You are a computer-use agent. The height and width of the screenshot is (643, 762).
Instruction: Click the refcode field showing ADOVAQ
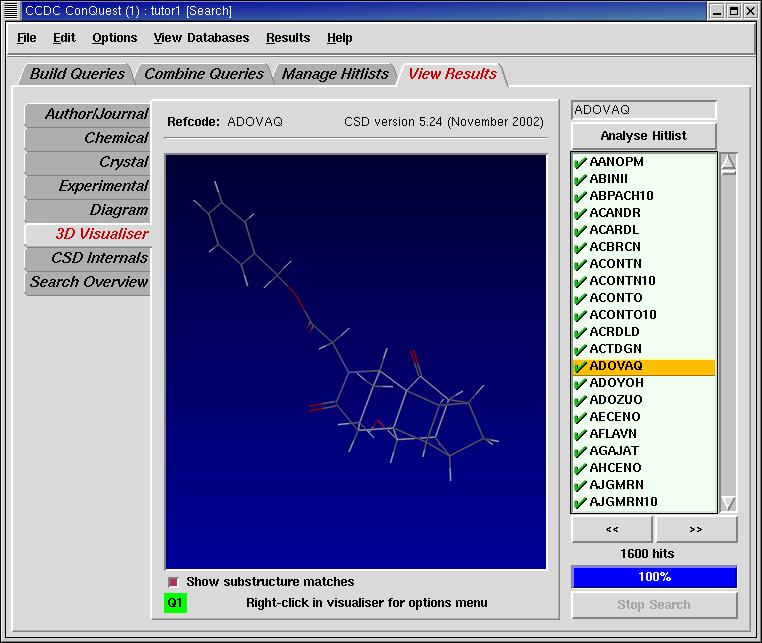[644, 110]
